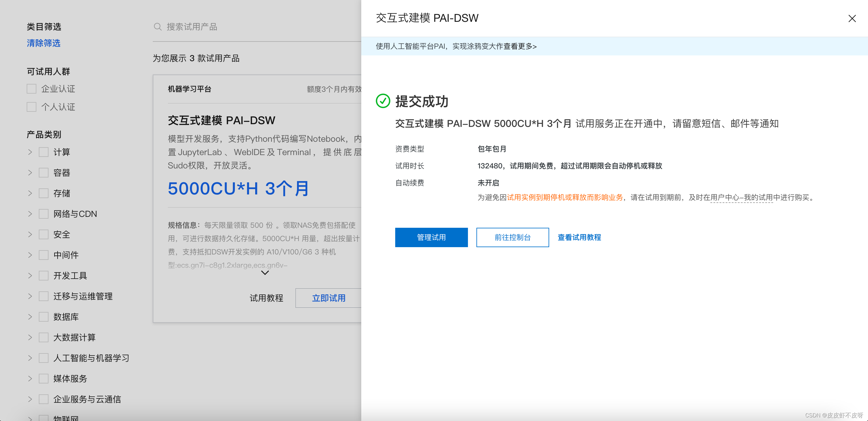Expand the 数据库 category arrow

click(30, 317)
